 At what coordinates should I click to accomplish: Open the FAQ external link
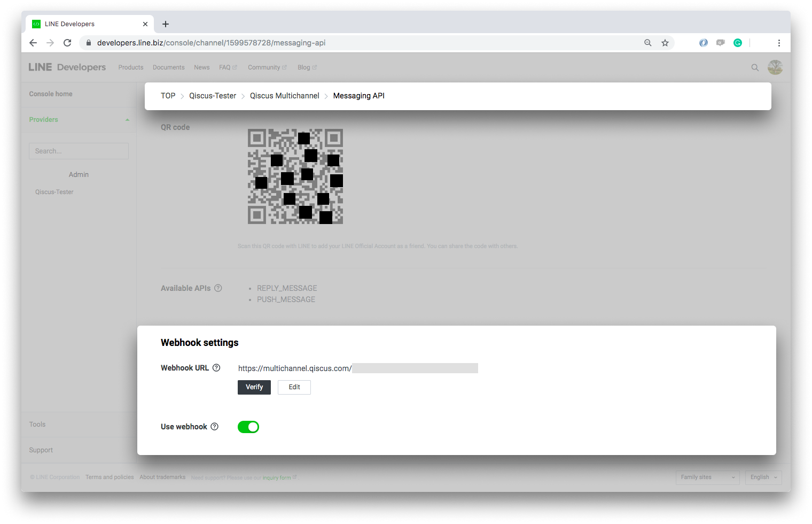(228, 67)
